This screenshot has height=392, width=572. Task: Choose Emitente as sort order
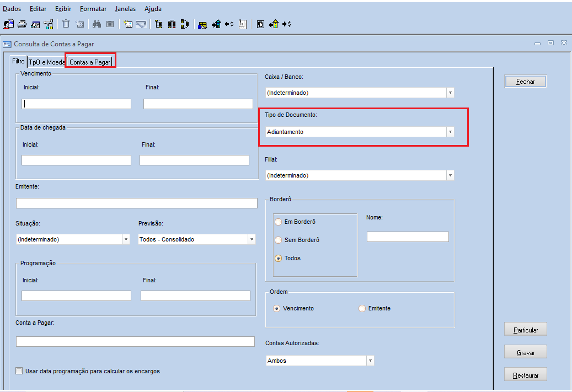tap(362, 309)
